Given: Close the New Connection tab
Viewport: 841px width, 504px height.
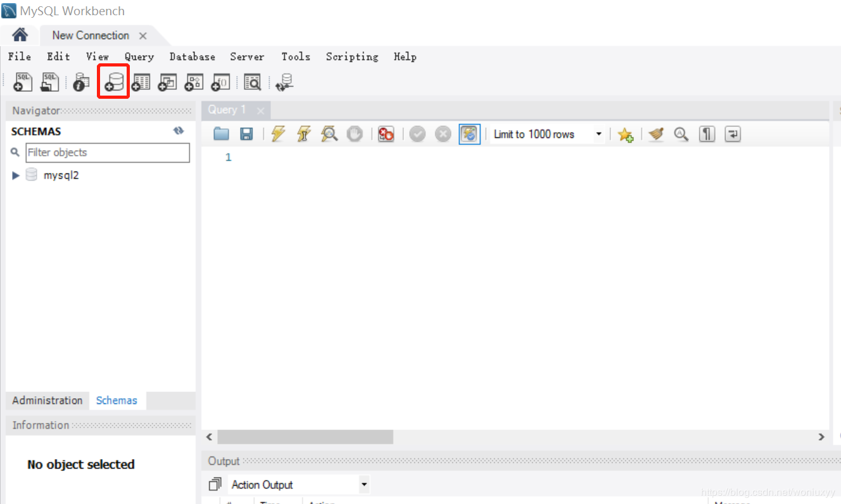Looking at the screenshot, I should click(143, 36).
